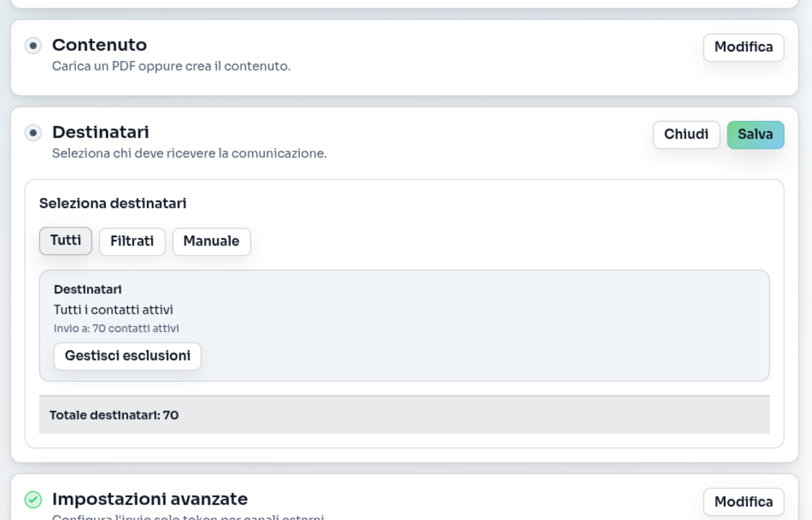Save recipients with the Salva button

click(755, 135)
